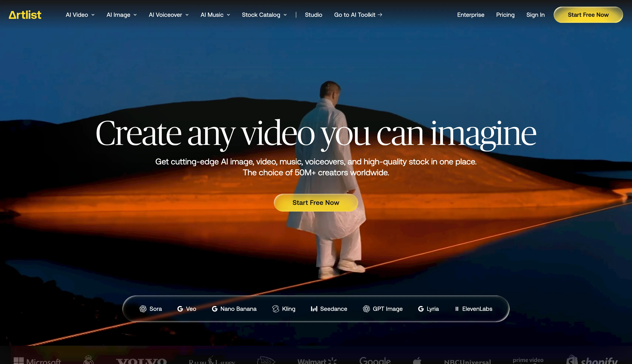Click the ElevenLabs pause-bars icon

(x=457, y=309)
